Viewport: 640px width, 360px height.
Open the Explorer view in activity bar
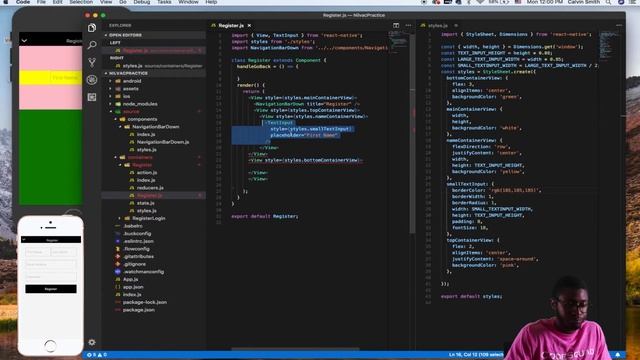click(92, 28)
